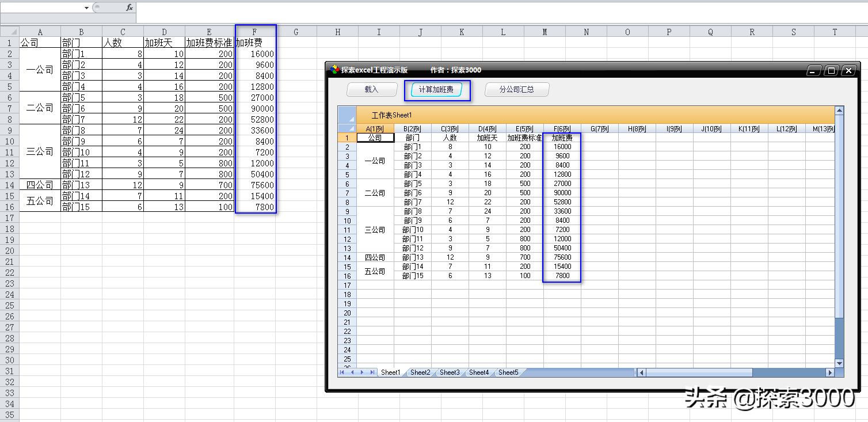Image resolution: width=868 pixels, height=422 pixels.
Task: Select column header A(1)列 in the dialog grid
Action: coord(375,128)
